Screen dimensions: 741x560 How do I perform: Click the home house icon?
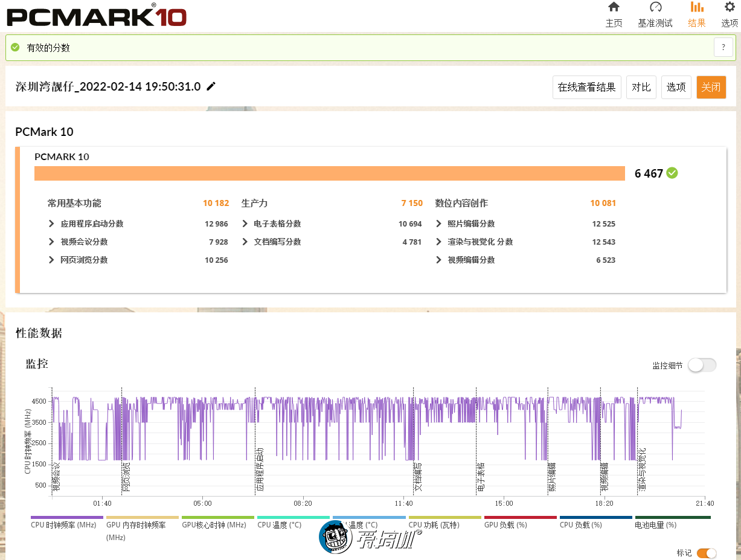pos(614,7)
